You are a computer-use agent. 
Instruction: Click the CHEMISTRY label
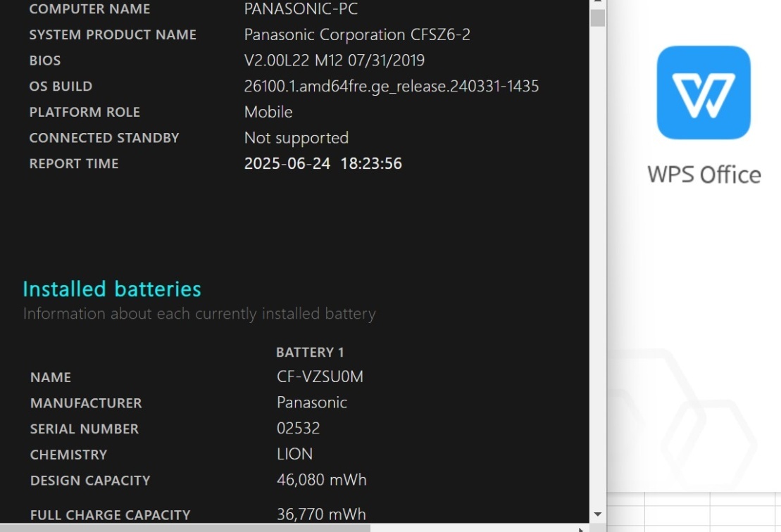tap(69, 455)
